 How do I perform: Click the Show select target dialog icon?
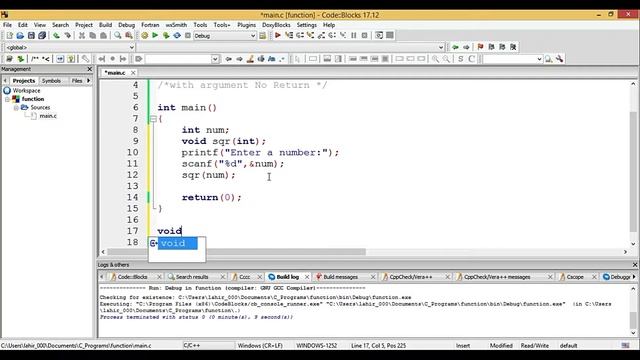tap(262, 36)
